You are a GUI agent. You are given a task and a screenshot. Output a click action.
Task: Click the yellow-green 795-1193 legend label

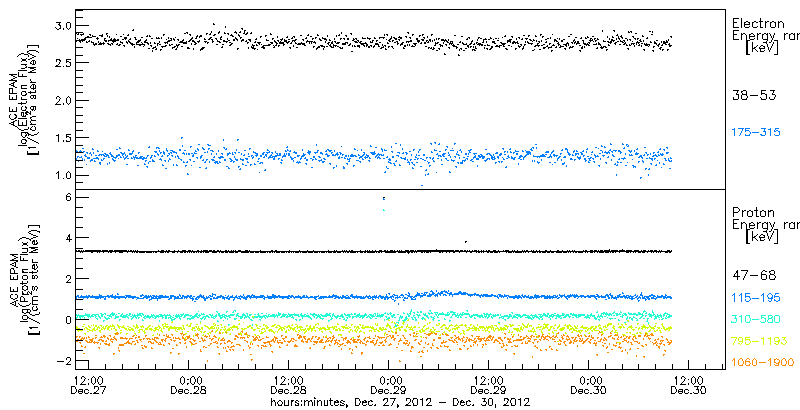[x=760, y=341]
